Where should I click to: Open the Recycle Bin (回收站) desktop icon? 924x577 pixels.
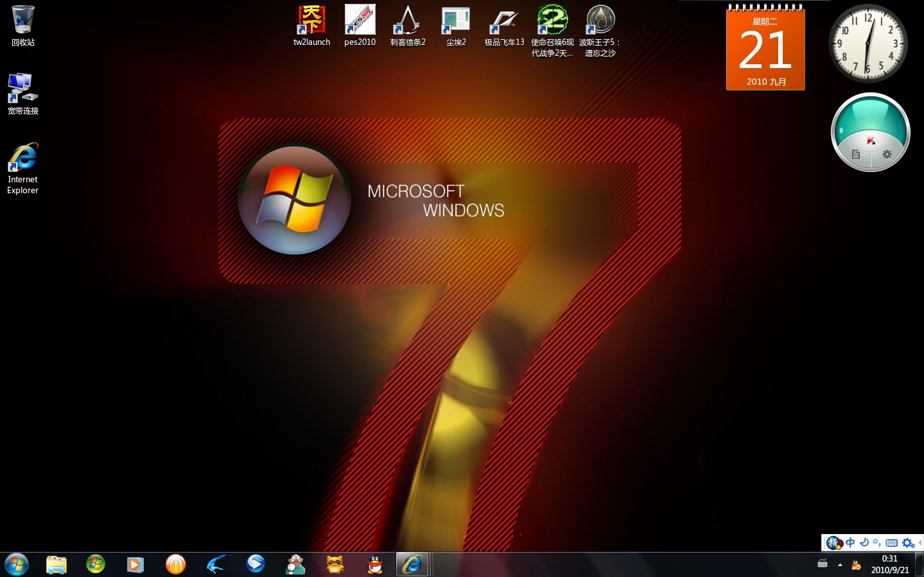(22, 26)
